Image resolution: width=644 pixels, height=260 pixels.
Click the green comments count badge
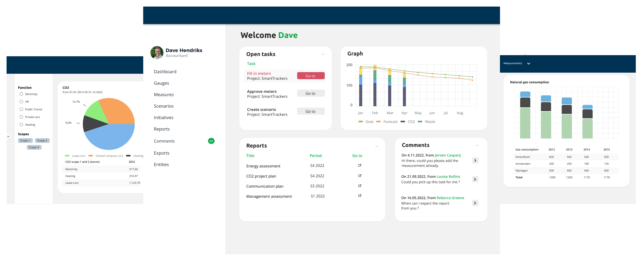[x=211, y=141]
